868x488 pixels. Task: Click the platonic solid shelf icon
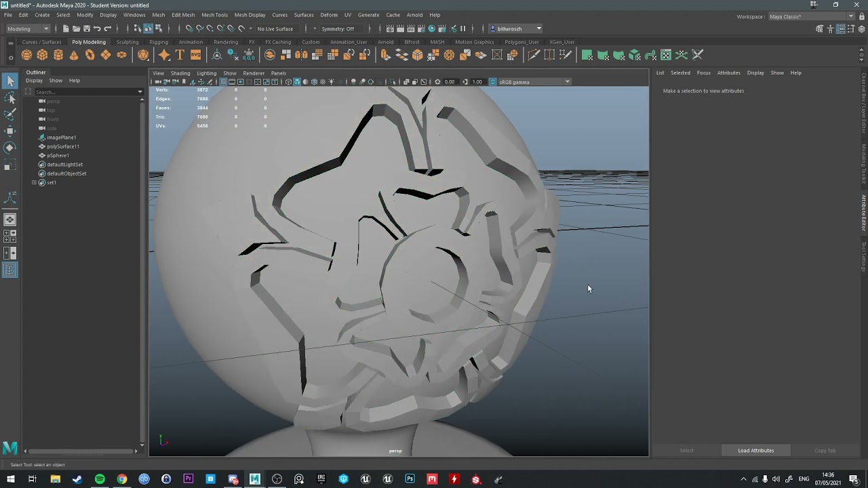pos(143,55)
